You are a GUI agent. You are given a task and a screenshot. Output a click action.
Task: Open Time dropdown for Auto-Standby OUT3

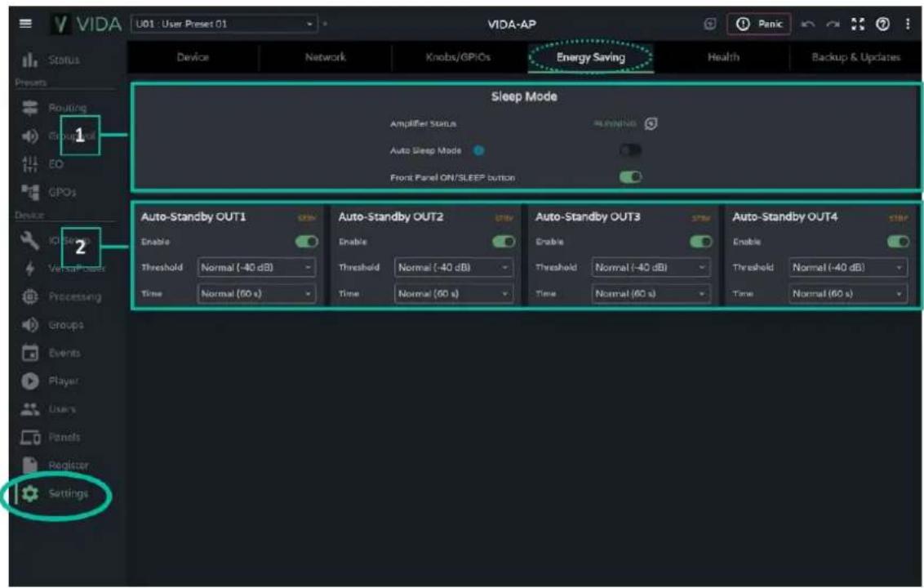tap(651, 293)
